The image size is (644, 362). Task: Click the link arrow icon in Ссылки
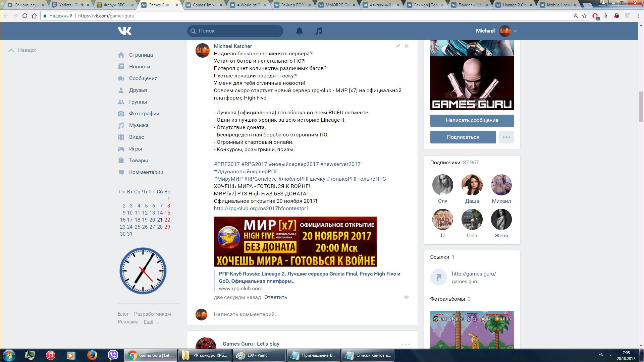(x=439, y=277)
